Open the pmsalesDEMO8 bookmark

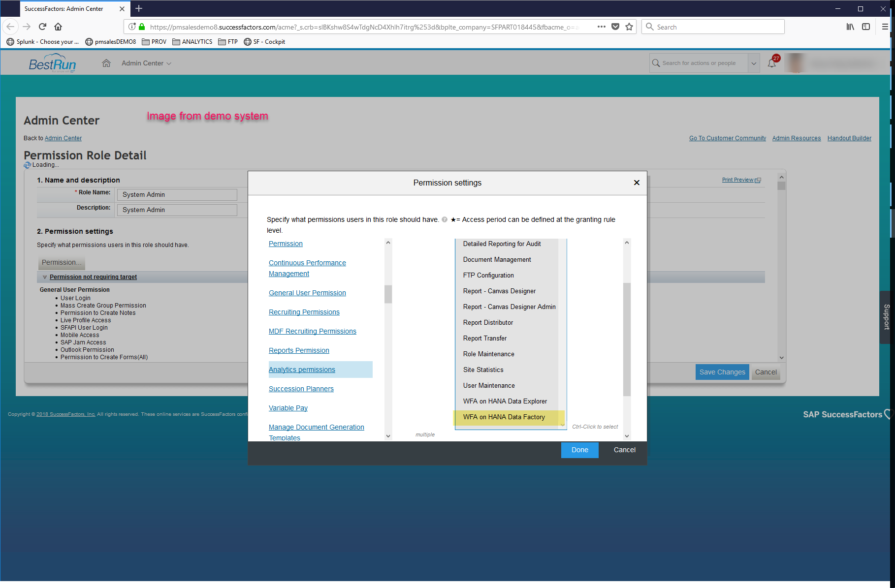111,42
